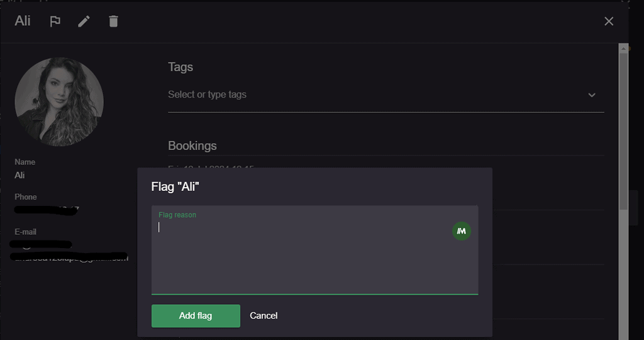Click inside the Flag reason text area
This screenshot has width=644, height=340.
314,250
